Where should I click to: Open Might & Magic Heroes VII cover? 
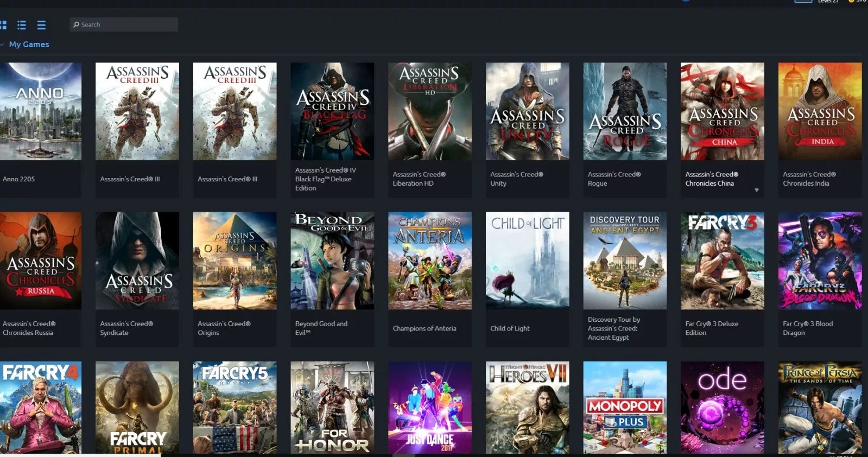tap(528, 408)
